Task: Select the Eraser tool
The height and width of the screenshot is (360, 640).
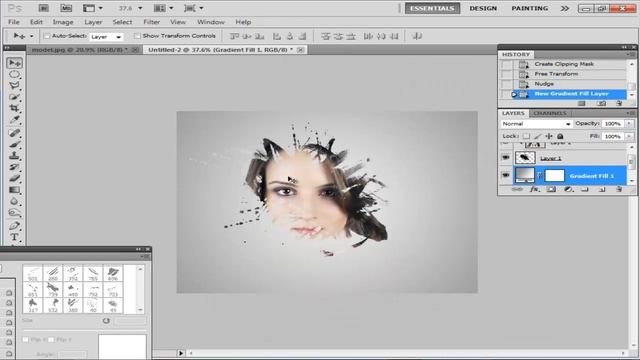Action: click(14, 178)
